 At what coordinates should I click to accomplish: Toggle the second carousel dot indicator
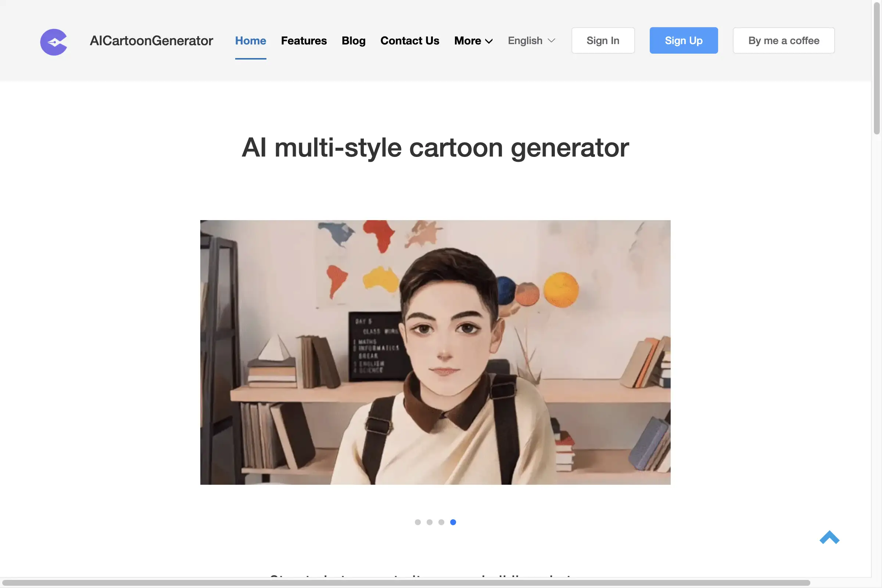coord(429,522)
